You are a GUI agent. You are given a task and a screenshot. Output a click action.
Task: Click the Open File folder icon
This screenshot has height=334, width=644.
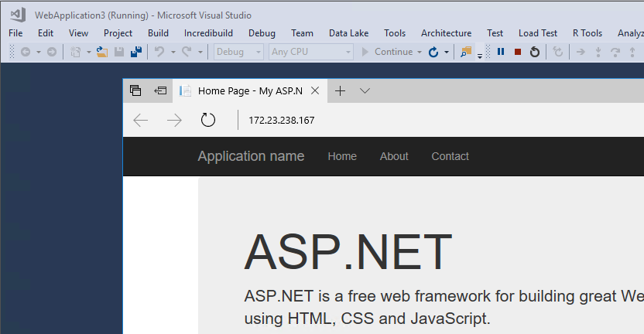click(102, 52)
